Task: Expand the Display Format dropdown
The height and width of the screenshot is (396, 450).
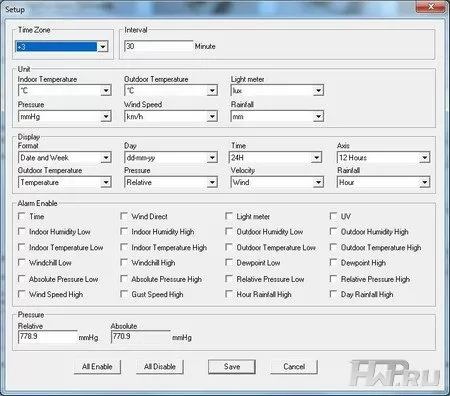Action: 64,157
